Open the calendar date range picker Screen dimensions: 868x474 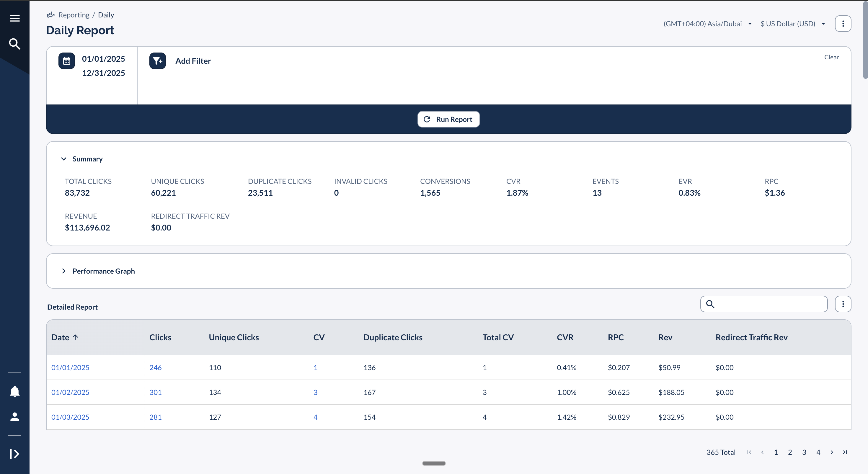[66, 61]
